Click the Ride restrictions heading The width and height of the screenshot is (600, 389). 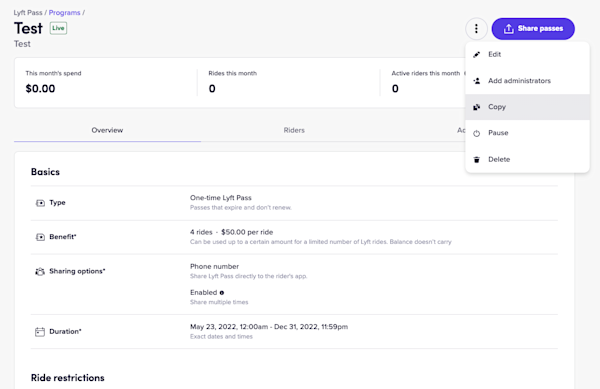tap(68, 378)
